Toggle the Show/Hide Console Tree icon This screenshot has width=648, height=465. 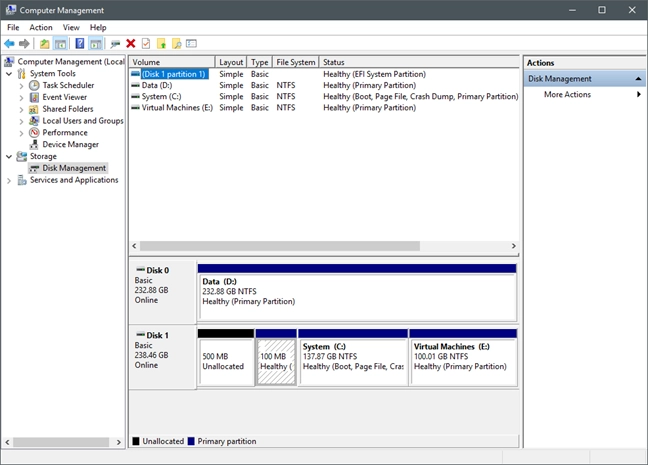point(60,43)
